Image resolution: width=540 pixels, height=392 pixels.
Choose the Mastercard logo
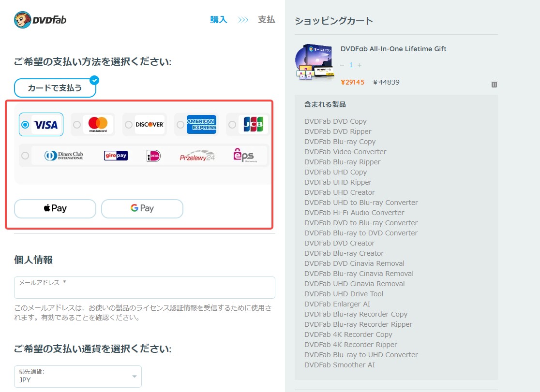(x=98, y=125)
